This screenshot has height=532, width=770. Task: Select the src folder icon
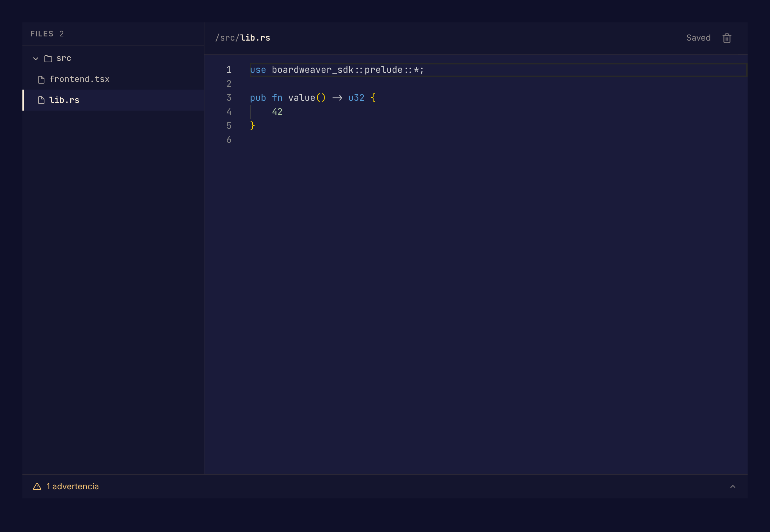click(x=48, y=58)
